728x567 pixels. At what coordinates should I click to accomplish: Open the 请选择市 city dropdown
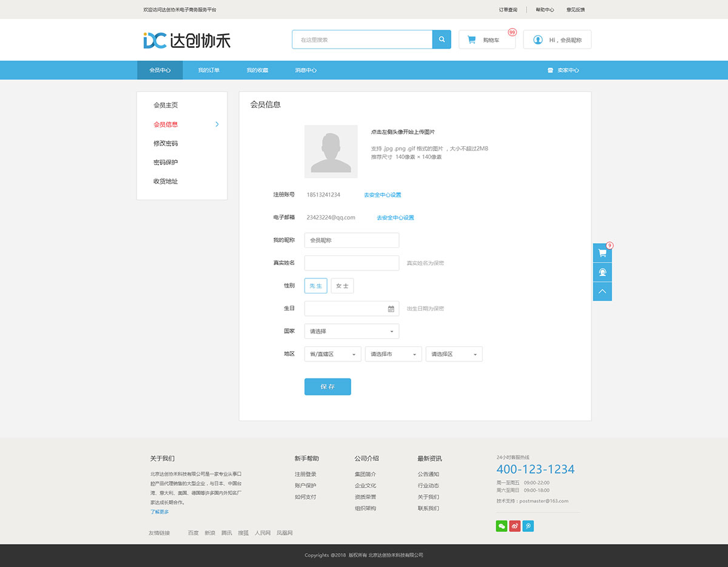click(393, 354)
